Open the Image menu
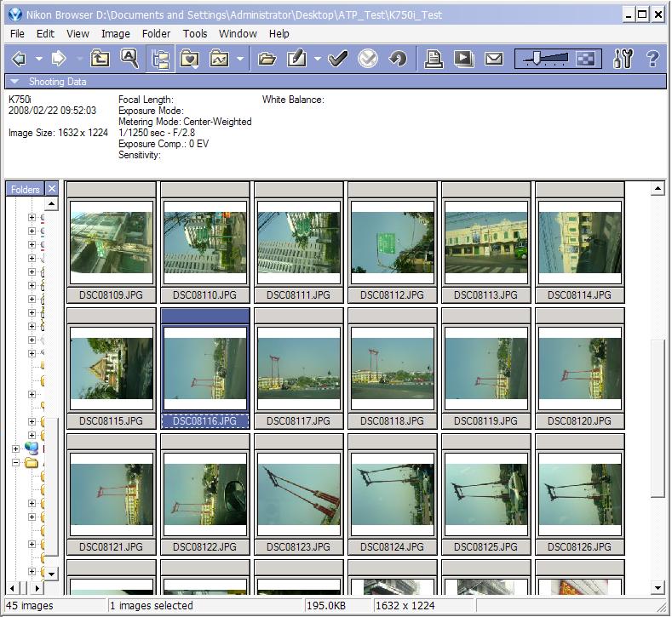672x617 pixels. (116, 34)
